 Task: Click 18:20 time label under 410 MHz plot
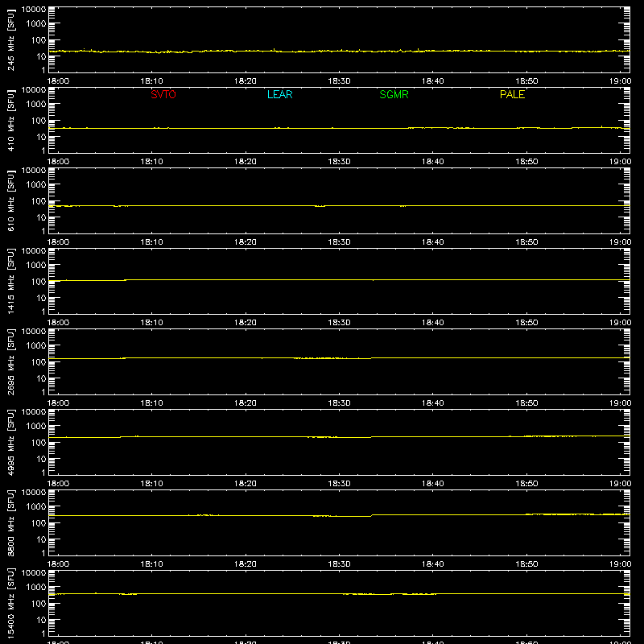point(246,162)
